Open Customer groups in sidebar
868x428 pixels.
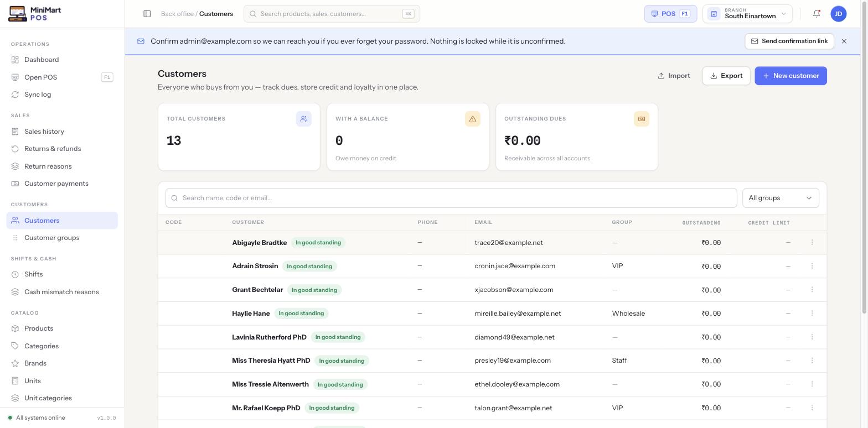tap(62, 238)
